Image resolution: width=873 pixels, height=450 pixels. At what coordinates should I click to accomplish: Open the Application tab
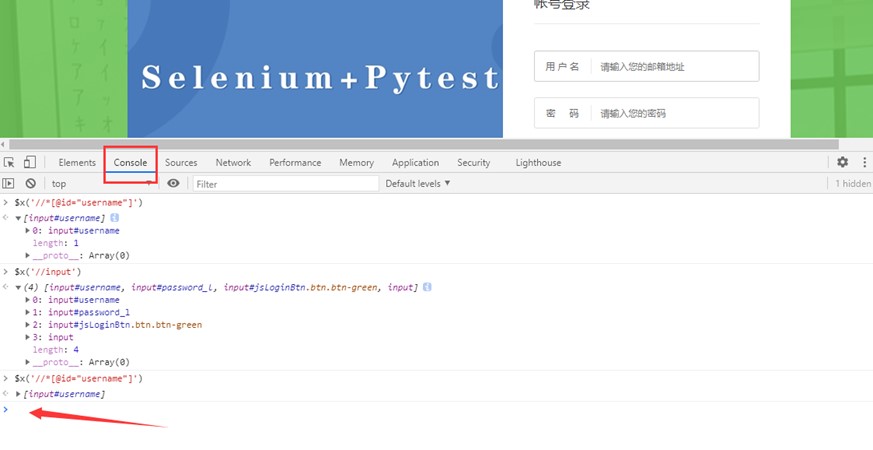[x=415, y=163]
